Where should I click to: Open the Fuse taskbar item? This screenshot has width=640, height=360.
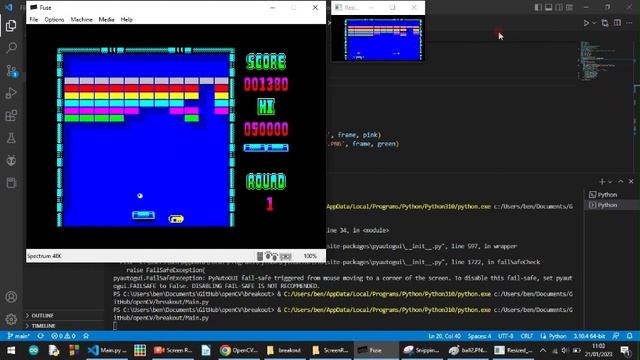tap(376, 350)
